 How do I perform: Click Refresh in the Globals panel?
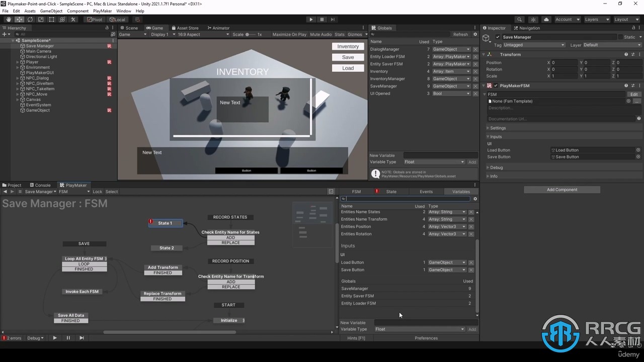coord(460,35)
